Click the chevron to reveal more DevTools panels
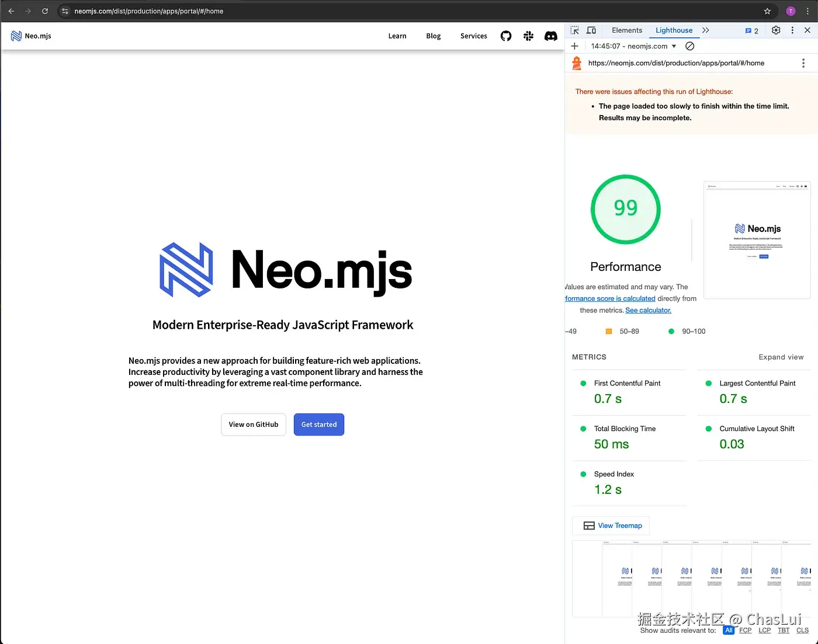 (x=706, y=30)
